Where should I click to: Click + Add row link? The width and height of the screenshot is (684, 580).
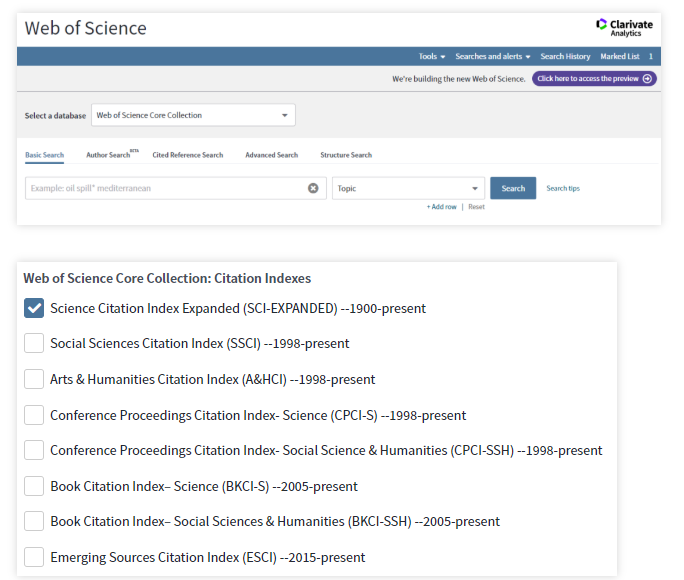(x=441, y=207)
